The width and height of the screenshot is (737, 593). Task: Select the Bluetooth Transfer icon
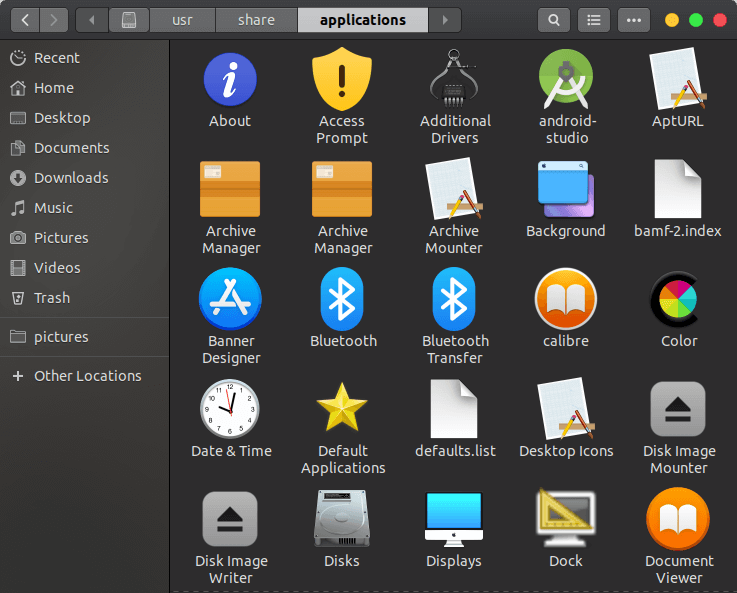coord(455,300)
